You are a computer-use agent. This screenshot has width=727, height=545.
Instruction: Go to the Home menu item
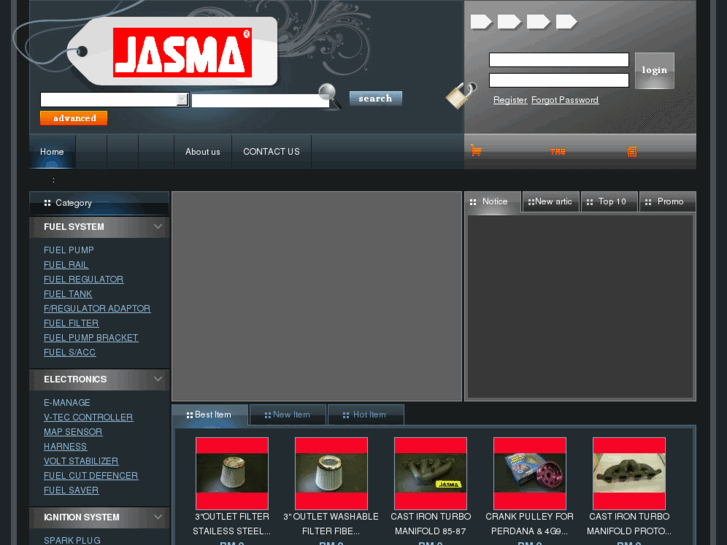click(52, 152)
